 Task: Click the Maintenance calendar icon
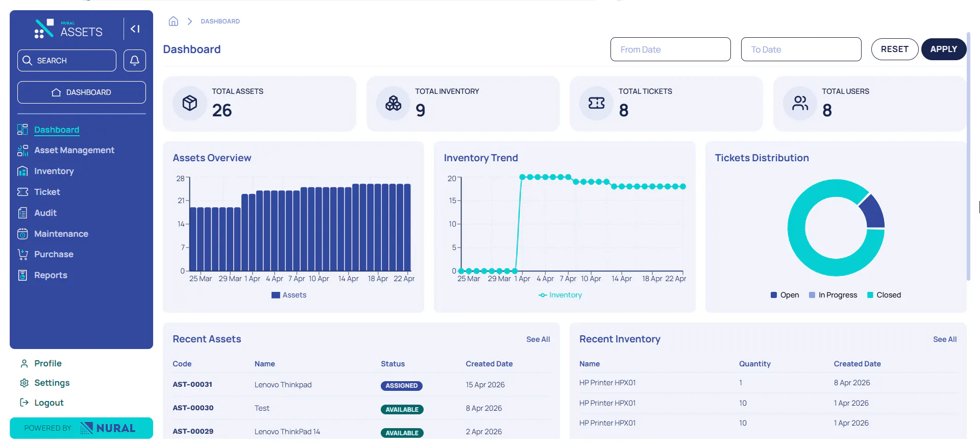pyautogui.click(x=22, y=234)
